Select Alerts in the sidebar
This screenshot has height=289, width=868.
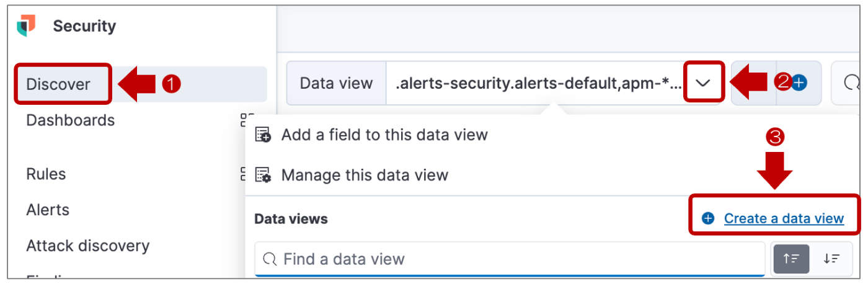click(x=48, y=210)
